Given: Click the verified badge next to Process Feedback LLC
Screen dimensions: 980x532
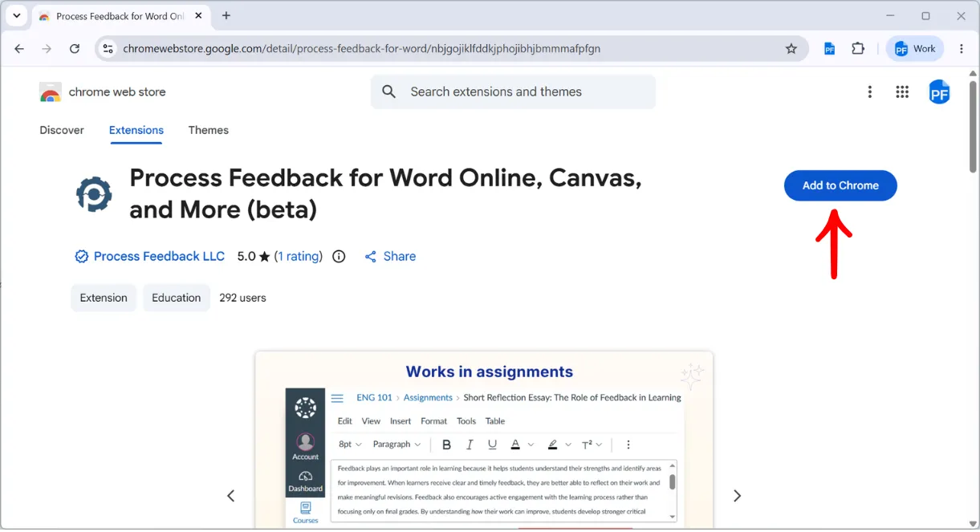Looking at the screenshot, I should click(x=81, y=257).
